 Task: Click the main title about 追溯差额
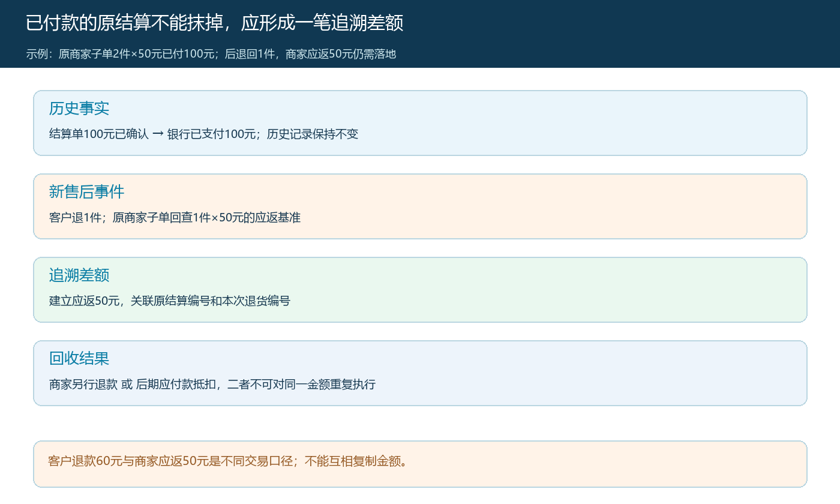click(215, 23)
